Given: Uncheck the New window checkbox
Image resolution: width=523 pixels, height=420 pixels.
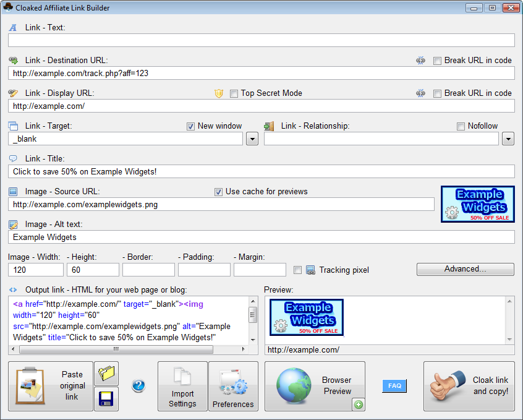Looking at the screenshot, I should point(190,126).
